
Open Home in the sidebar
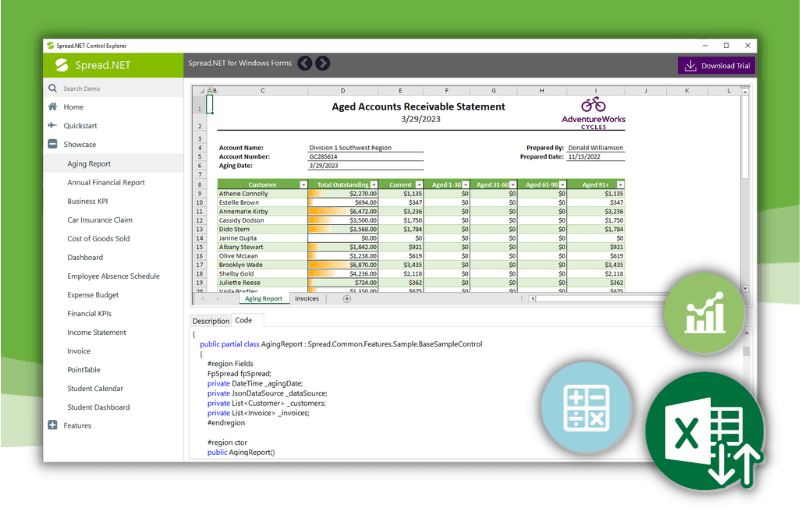[73, 107]
